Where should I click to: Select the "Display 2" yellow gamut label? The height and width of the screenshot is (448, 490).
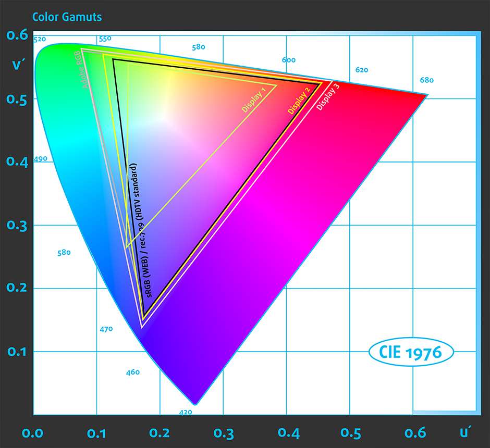pos(299,101)
